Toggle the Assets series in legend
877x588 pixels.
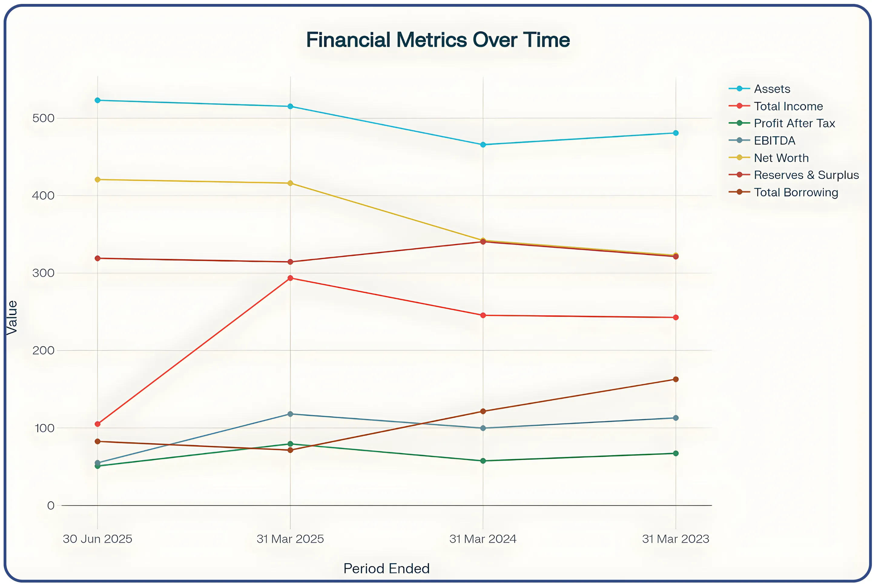pos(772,89)
